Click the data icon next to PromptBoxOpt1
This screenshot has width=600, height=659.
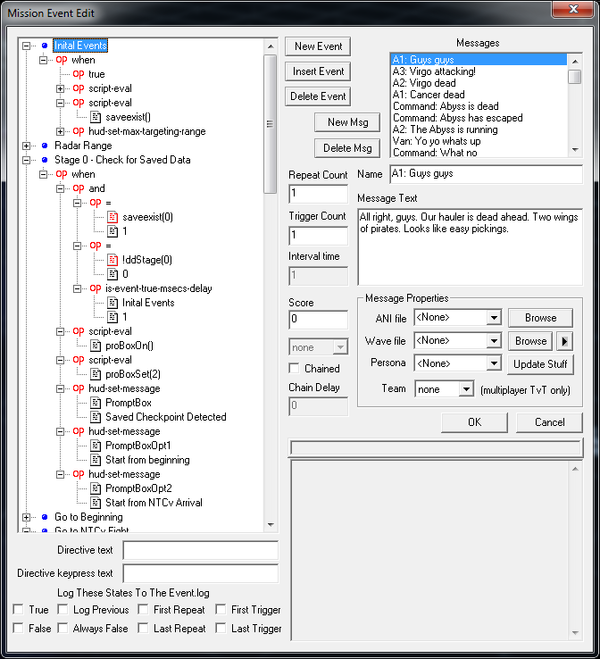pyautogui.click(x=95, y=446)
